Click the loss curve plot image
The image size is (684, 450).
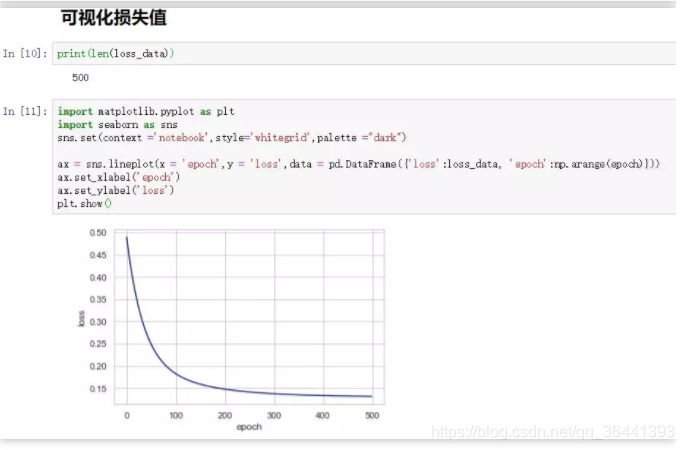(x=232, y=330)
